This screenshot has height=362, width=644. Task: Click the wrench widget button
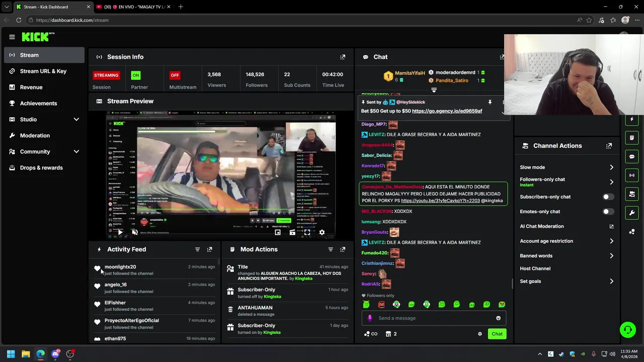point(632,213)
